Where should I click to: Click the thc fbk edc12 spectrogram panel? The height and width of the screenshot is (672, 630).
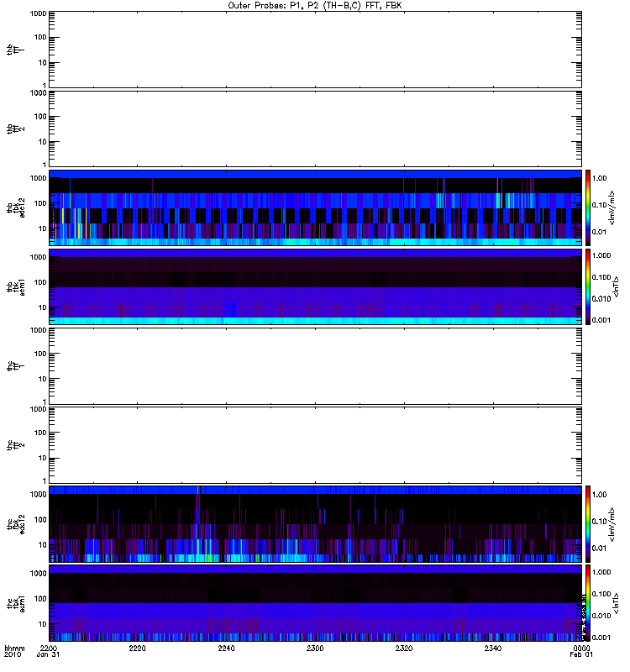click(315, 523)
